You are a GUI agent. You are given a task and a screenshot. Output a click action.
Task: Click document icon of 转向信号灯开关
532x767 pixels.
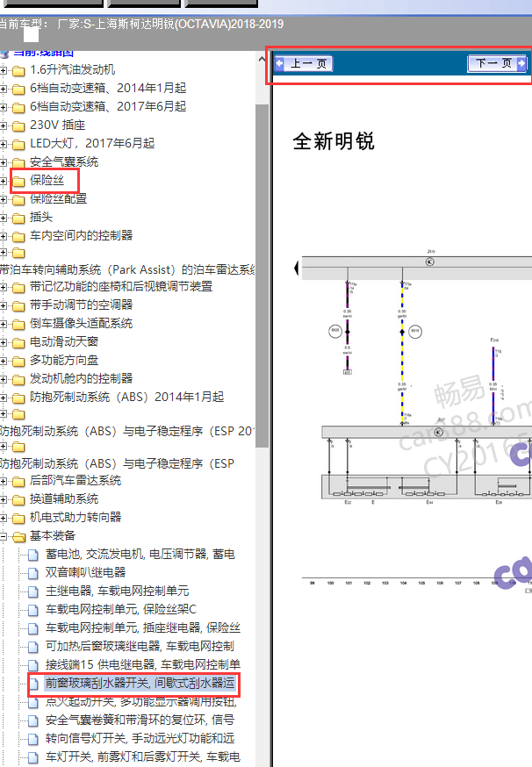pos(32,739)
